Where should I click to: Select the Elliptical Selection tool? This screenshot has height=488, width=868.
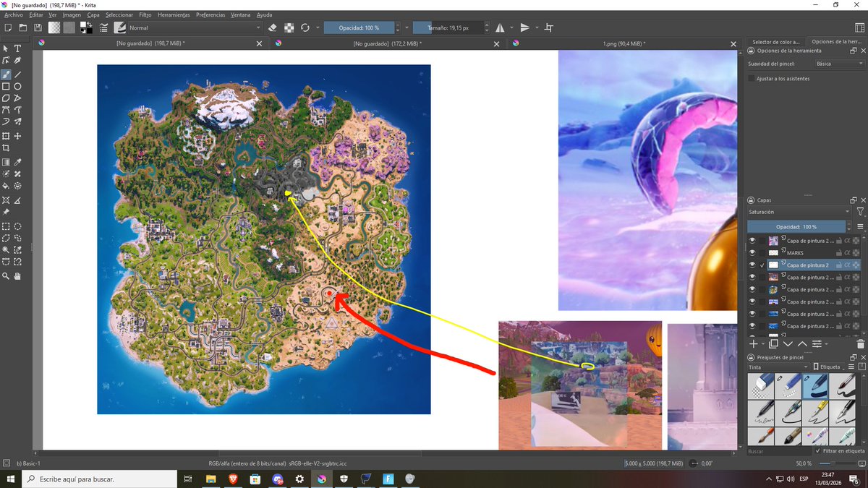coord(17,226)
